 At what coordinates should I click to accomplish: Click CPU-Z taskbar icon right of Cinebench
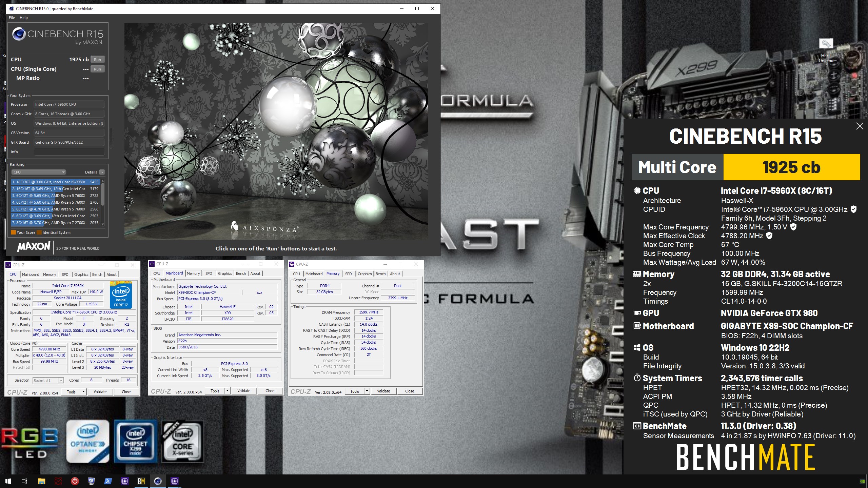click(175, 481)
